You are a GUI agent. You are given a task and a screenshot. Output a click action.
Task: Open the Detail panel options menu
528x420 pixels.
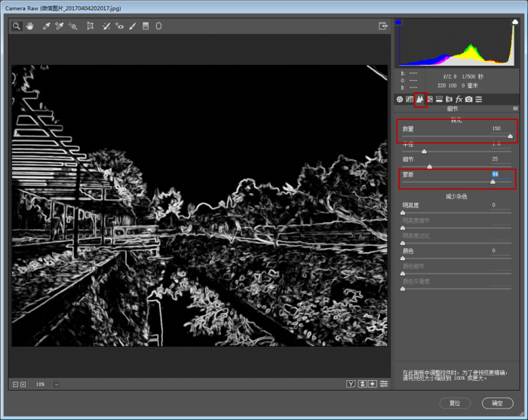(x=515, y=109)
